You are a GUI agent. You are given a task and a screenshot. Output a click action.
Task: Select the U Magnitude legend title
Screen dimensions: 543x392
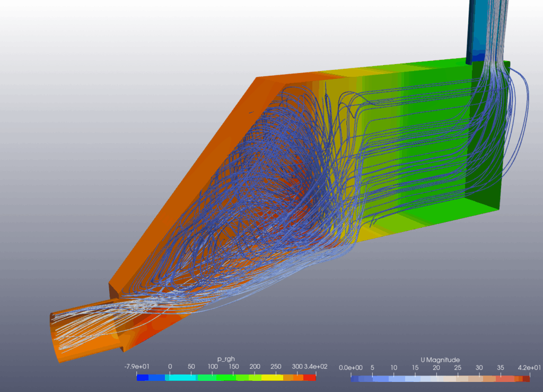[440, 360]
